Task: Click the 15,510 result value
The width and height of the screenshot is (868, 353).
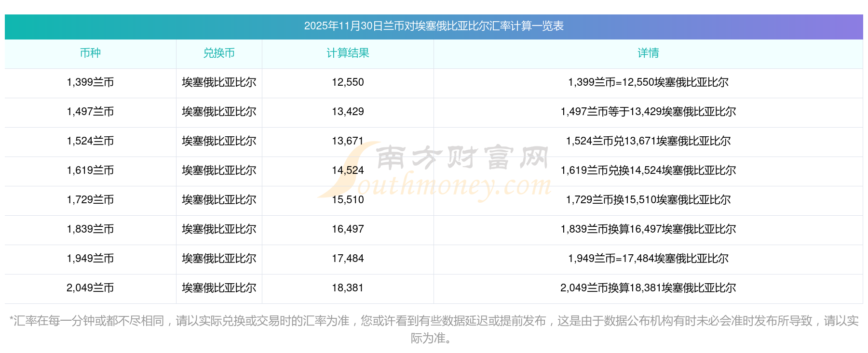Action: tap(348, 200)
